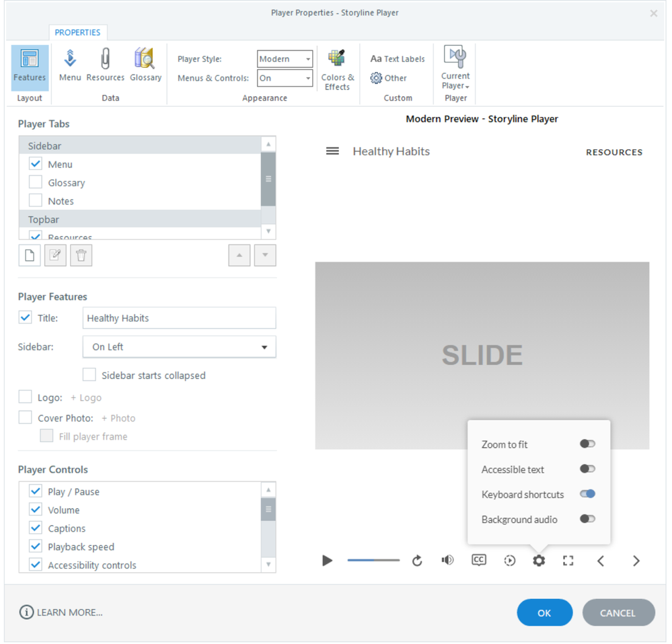Move player tab down
The height and width of the screenshot is (644, 672).
[x=265, y=255]
